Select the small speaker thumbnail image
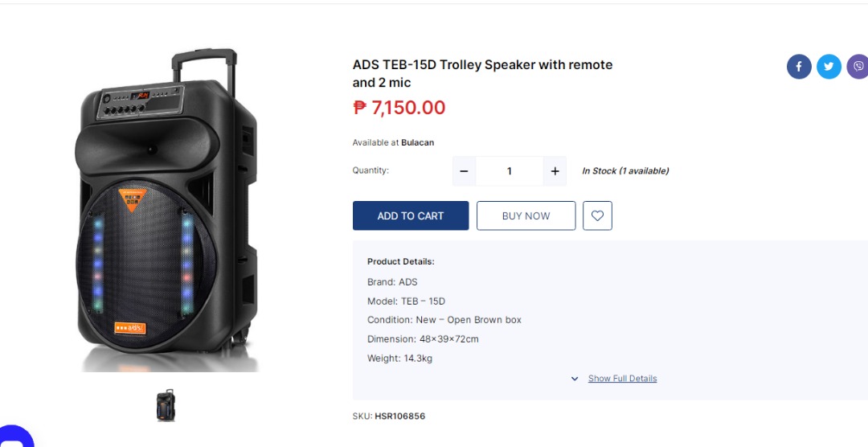The width and height of the screenshot is (868, 447). pyautogui.click(x=166, y=405)
